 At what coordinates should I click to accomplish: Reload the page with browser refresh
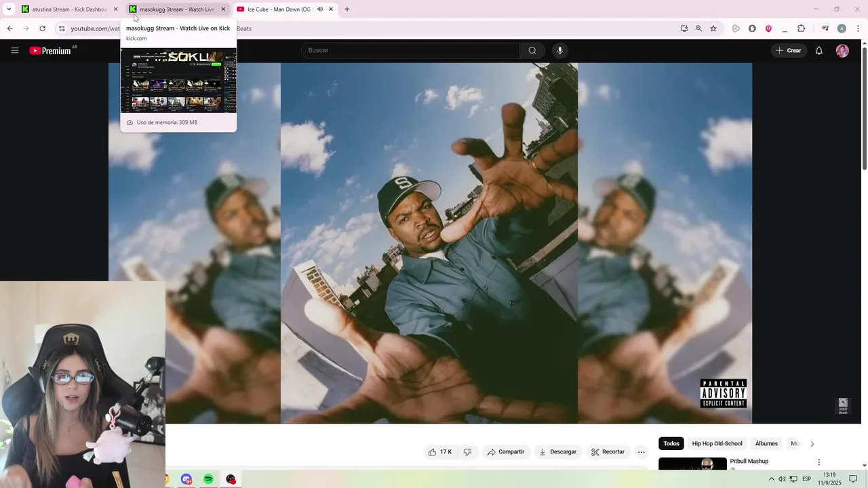point(42,28)
